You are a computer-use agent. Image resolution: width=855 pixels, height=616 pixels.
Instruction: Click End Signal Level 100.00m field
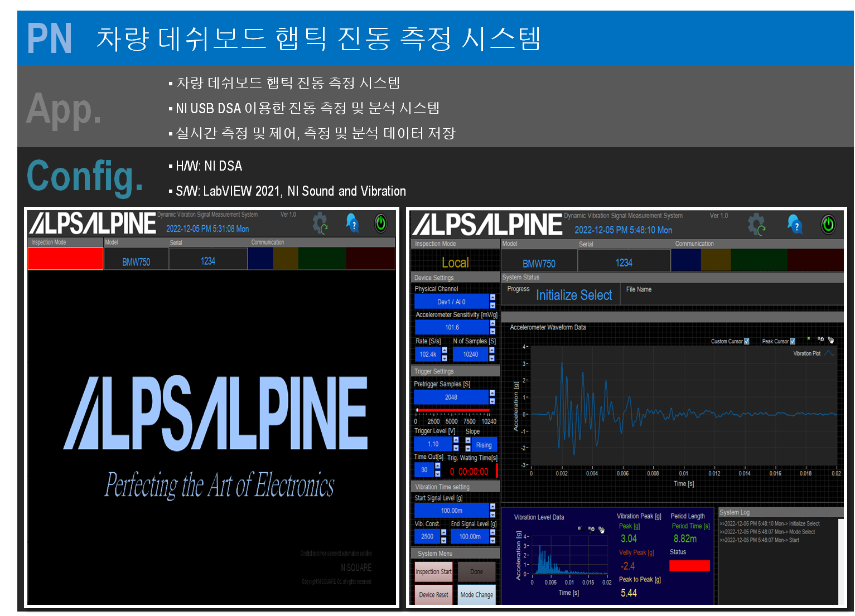tap(470, 536)
